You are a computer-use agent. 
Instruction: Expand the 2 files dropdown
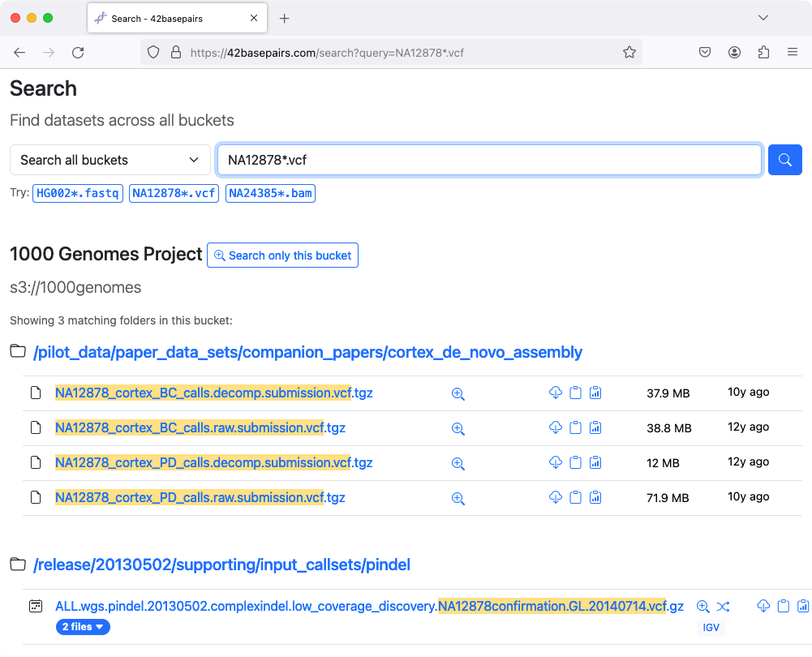point(83,627)
